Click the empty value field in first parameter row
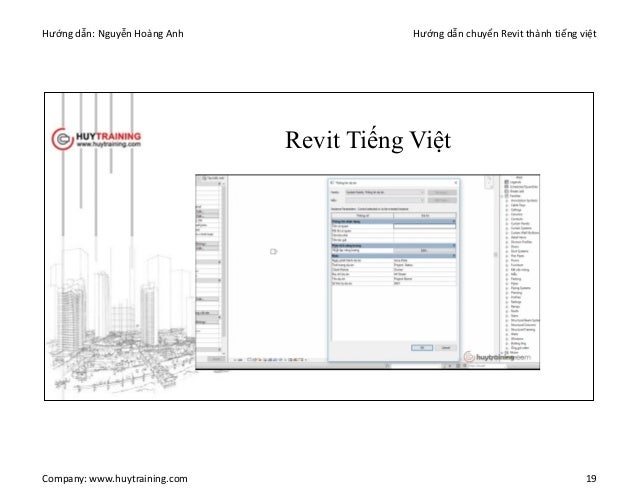 (424, 226)
